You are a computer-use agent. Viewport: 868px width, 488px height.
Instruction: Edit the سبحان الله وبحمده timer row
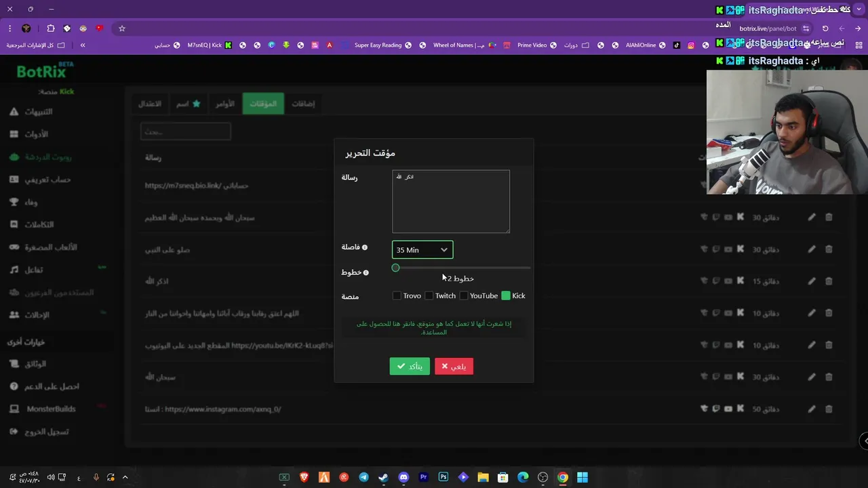(812, 218)
